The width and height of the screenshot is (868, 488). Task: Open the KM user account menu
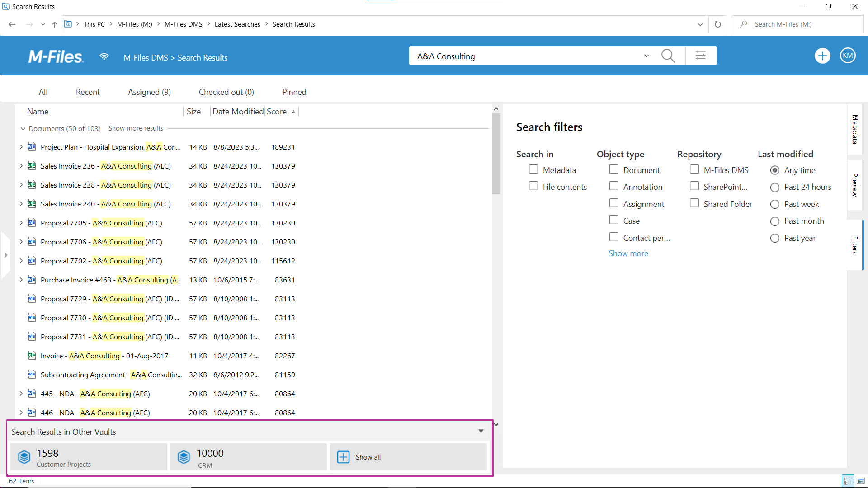coord(848,56)
